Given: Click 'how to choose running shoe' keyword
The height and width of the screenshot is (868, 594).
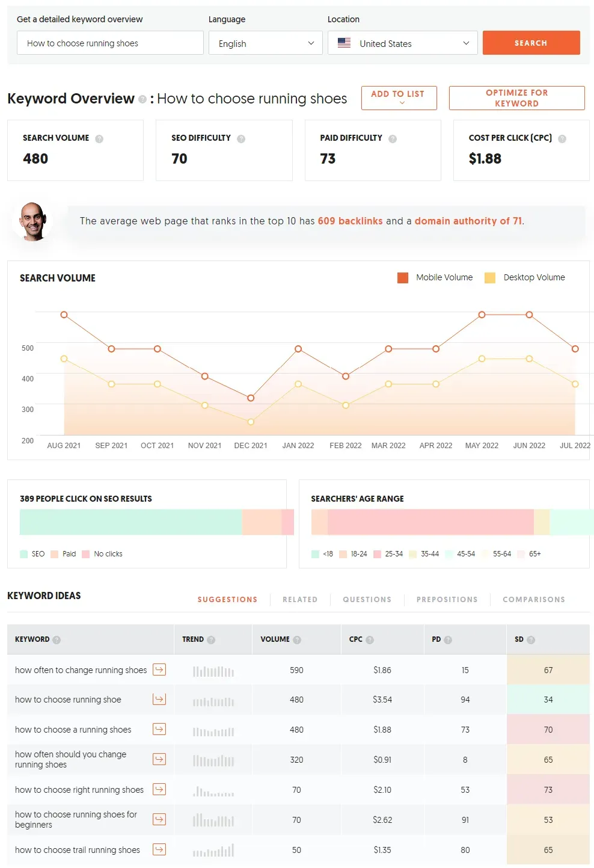Looking at the screenshot, I should pyautogui.click(x=68, y=700).
